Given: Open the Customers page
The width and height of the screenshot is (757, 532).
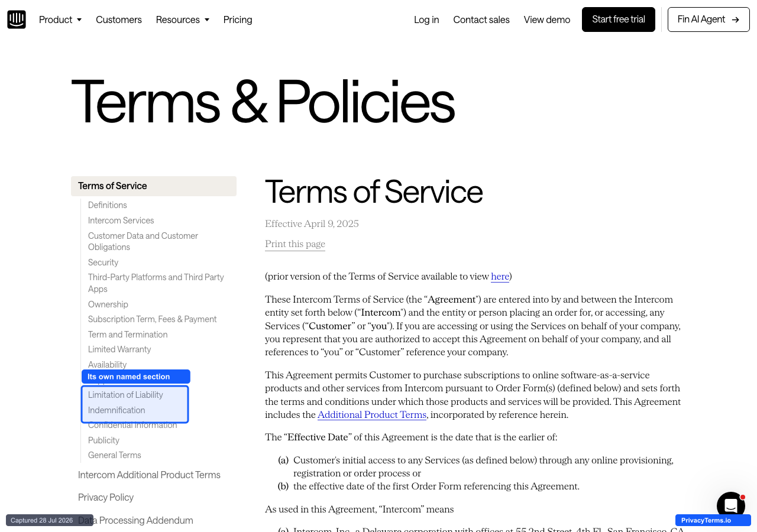Looking at the screenshot, I should pos(119,20).
